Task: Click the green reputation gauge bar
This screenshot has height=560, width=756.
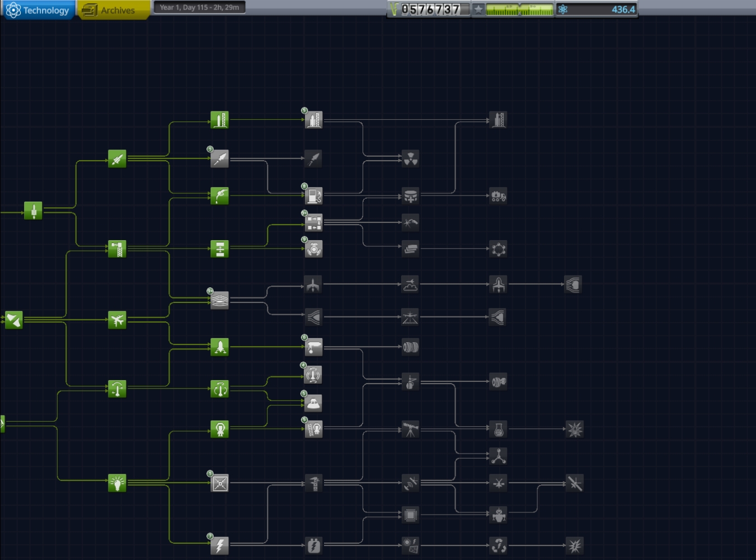Action: pos(519,10)
